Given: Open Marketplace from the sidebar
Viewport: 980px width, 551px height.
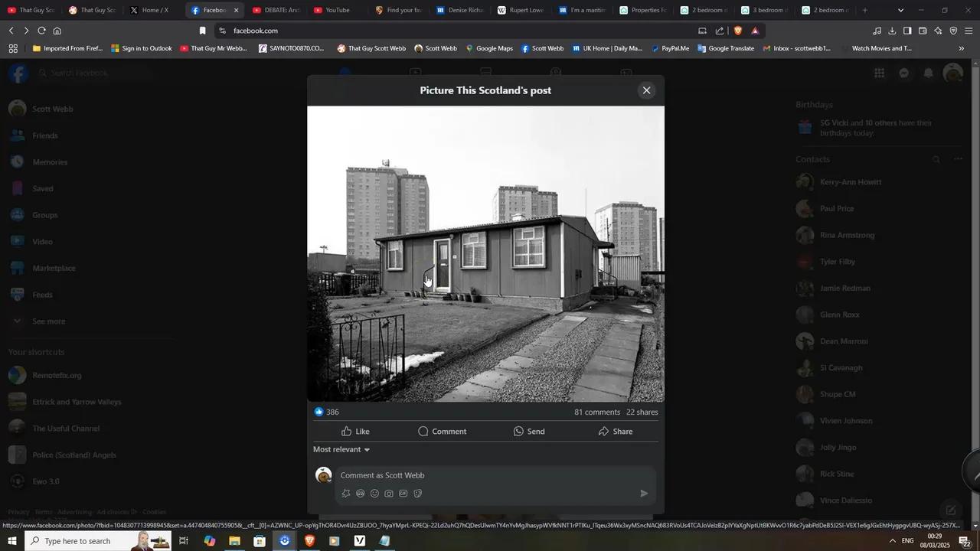Looking at the screenshot, I should click(x=54, y=268).
